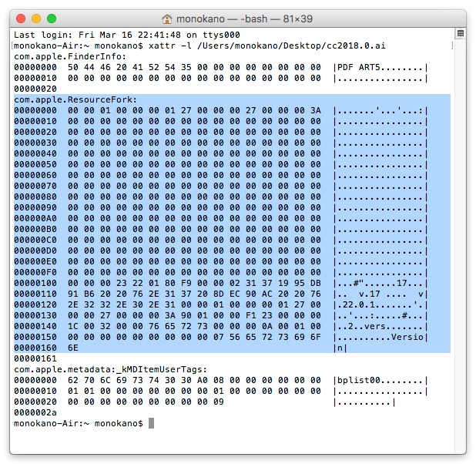This screenshot has height=464, width=476.
Task: Click the red close window button
Action: pos(21,18)
